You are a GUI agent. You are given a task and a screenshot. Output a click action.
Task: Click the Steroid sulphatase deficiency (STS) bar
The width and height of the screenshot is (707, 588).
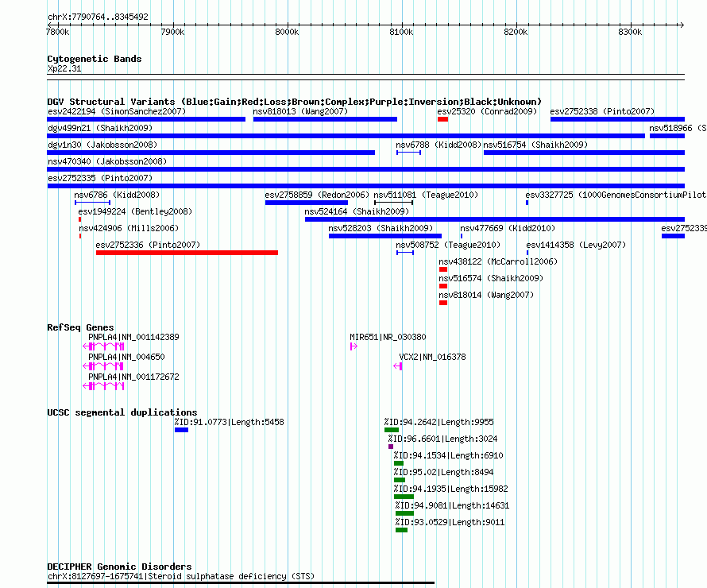pos(241,583)
